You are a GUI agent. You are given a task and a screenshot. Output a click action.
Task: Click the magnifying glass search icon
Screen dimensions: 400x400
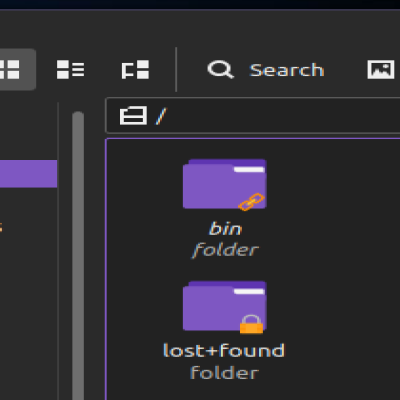tap(220, 69)
